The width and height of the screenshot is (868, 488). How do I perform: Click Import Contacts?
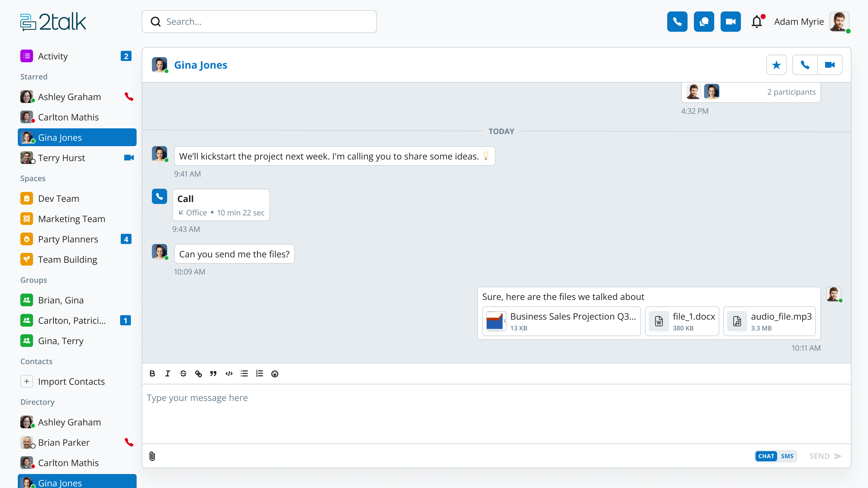[x=77, y=381]
